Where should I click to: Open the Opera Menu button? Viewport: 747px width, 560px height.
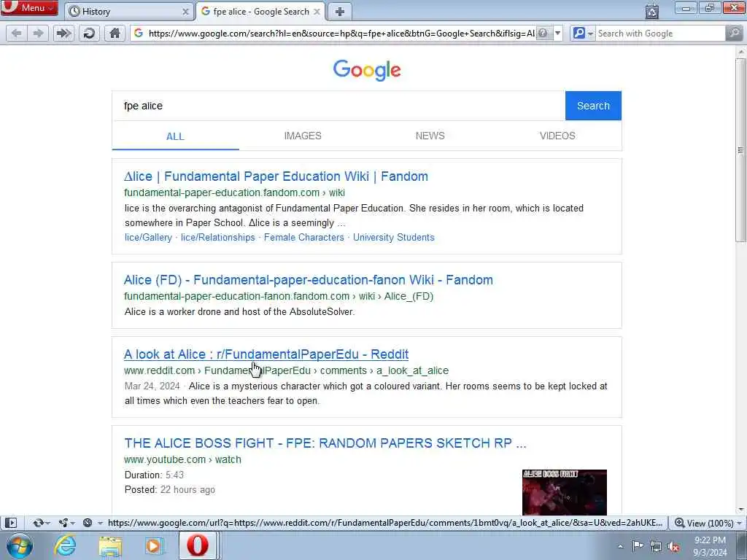point(29,7)
